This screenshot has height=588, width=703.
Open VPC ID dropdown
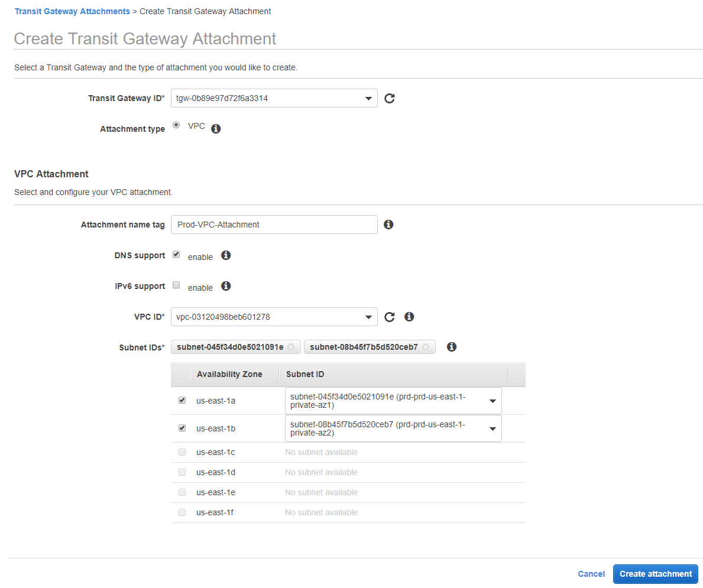(274, 317)
